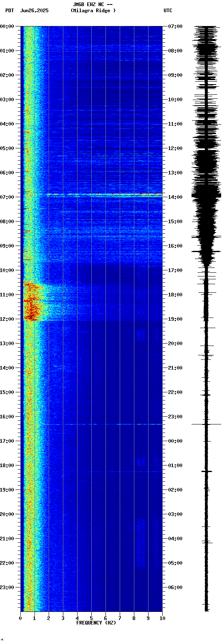The height and width of the screenshot is (644, 224).
Task: Click the station title 'JMGB EHZ NC --'
Action: (x=93, y=4)
